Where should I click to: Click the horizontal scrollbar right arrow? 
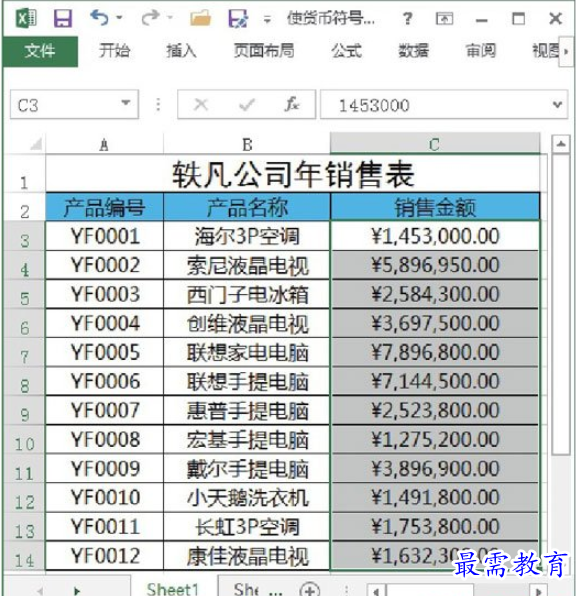point(538,591)
